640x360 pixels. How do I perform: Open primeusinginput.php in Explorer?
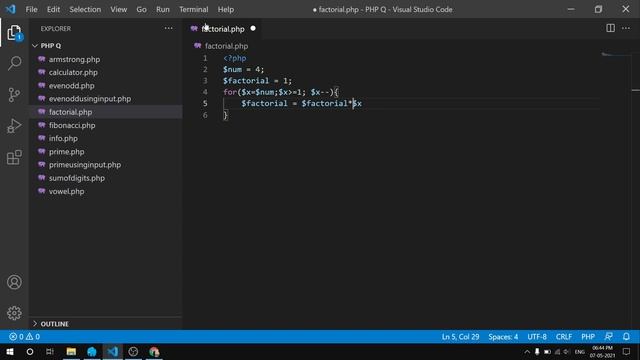click(x=85, y=165)
